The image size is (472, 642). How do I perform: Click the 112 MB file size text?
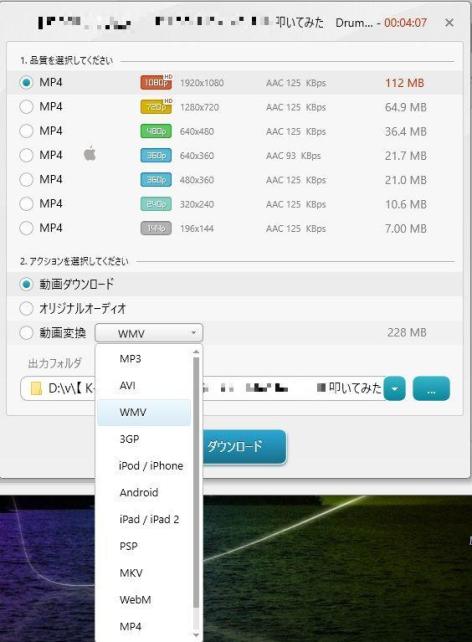(404, 83)
